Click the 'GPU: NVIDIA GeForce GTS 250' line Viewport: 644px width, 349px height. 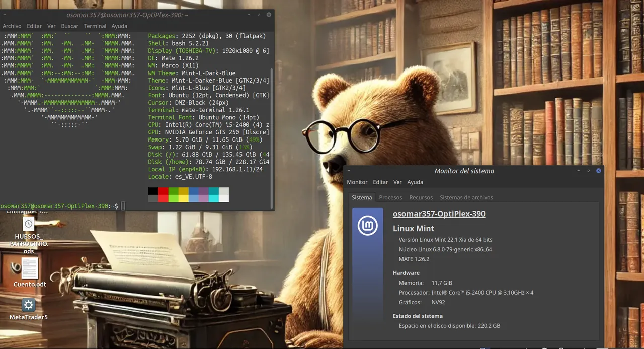208,132
